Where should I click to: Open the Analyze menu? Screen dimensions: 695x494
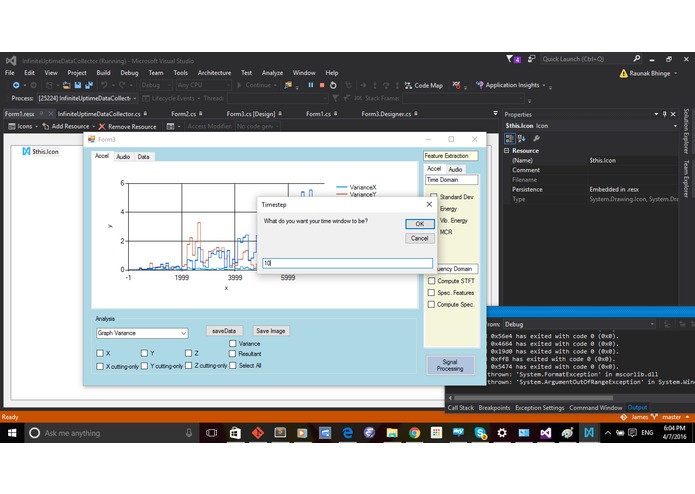[x=272, y=73]
